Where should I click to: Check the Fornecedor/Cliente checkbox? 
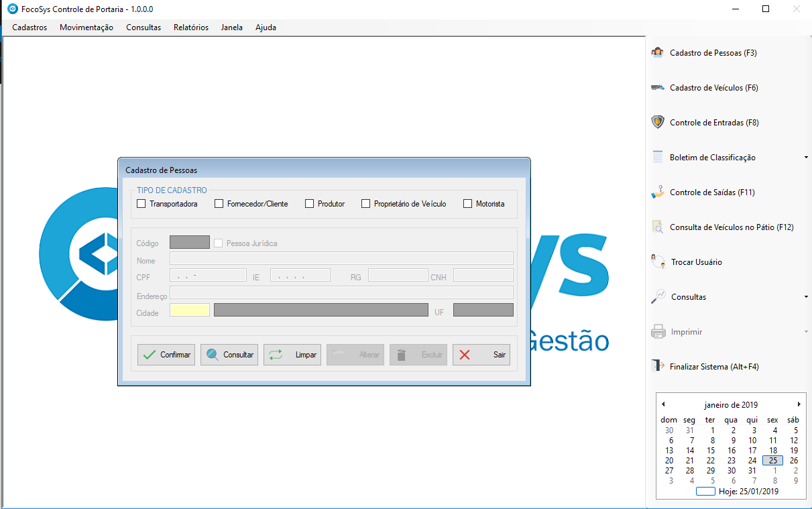pyautogui.click(x=219, y=204)
